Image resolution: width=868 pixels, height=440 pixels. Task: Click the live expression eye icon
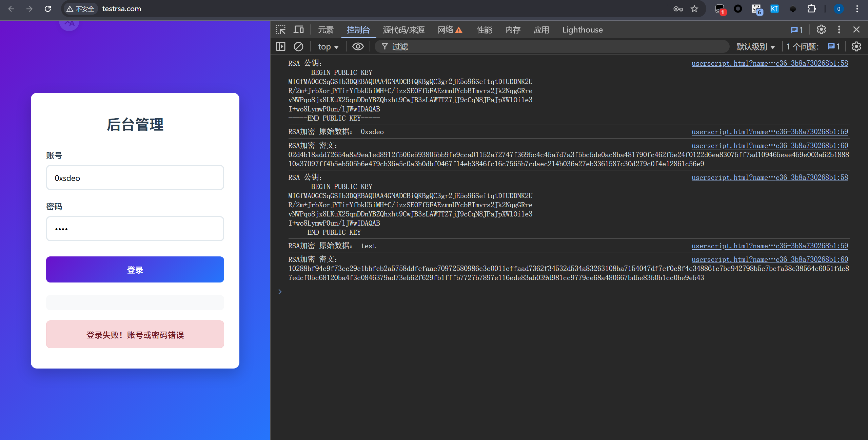(358, 46)
